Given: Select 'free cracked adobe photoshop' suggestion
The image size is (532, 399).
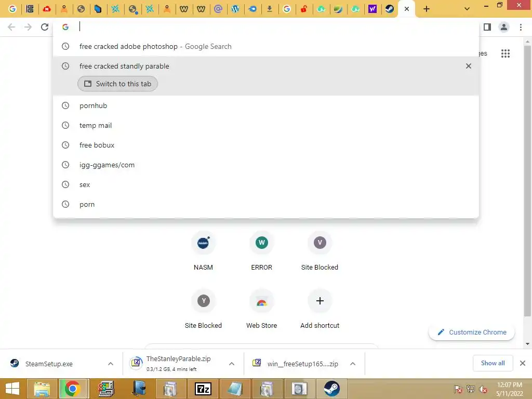Looking at the screenshot, I should [266, 46].
